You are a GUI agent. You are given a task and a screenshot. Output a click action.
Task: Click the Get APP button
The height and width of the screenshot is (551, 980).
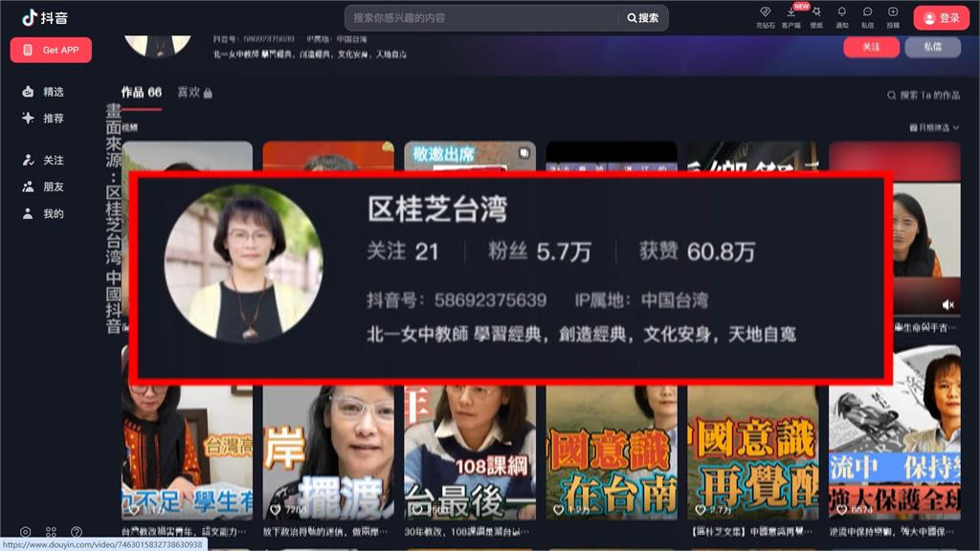(x=51, y=50)
